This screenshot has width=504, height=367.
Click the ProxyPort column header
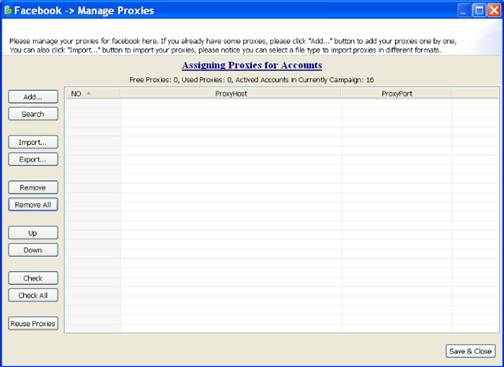tap(396, 94)
